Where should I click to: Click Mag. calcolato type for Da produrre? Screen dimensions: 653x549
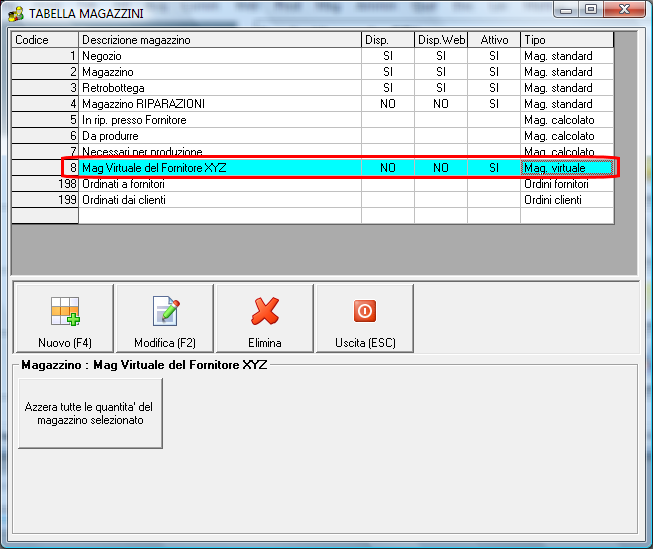(x=567, y=136)
